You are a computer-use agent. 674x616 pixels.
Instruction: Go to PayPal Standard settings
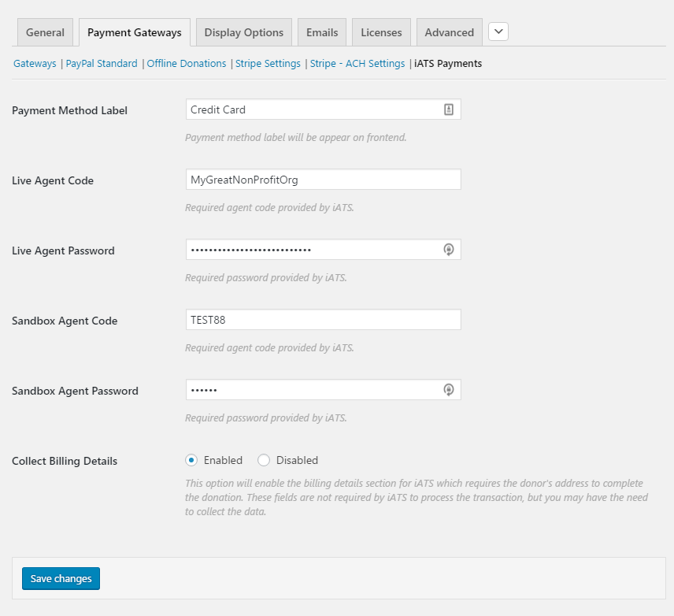102,63
